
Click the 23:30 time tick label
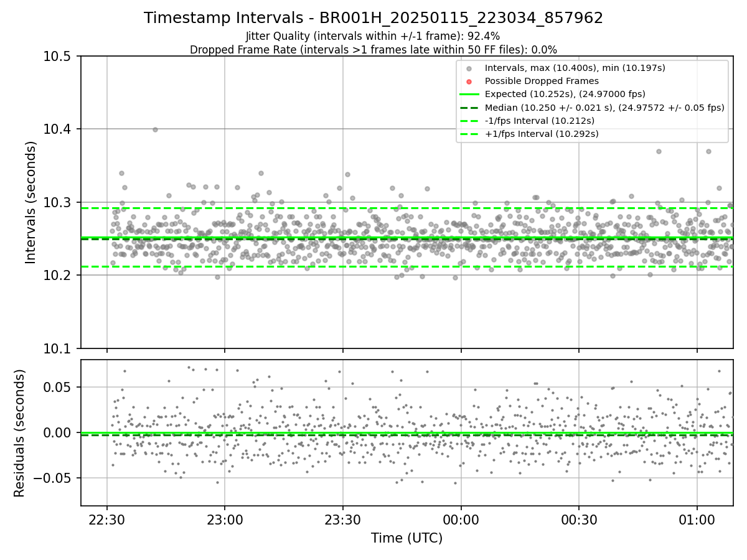point(343,521)
